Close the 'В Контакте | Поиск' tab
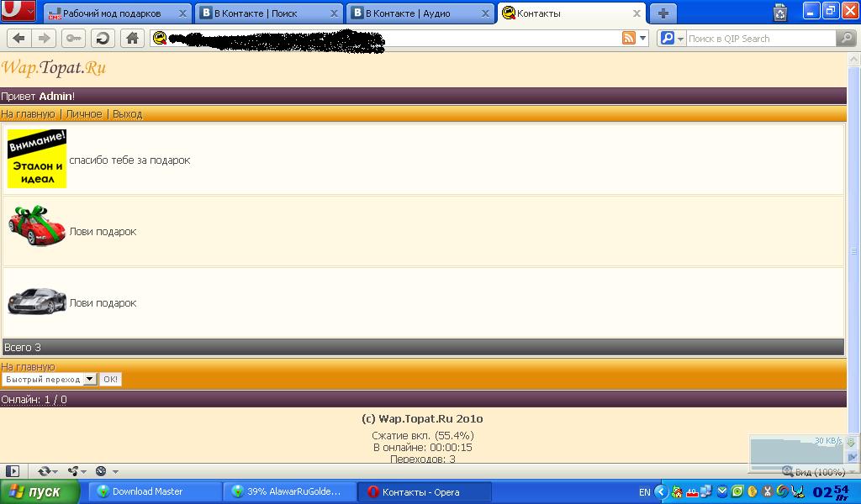Screen dimensions: 861x504 pyautogui.click(x=334, y=13)
